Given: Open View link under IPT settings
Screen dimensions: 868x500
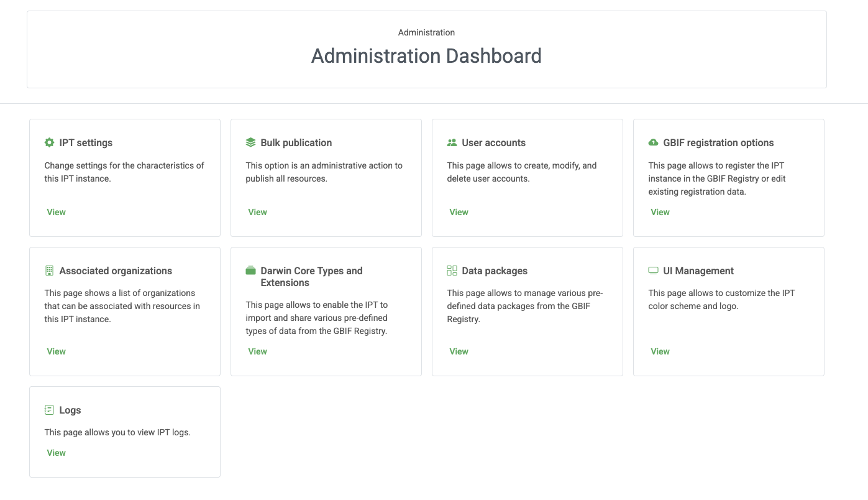Looking at the screenshot, I should coord(56,212).
